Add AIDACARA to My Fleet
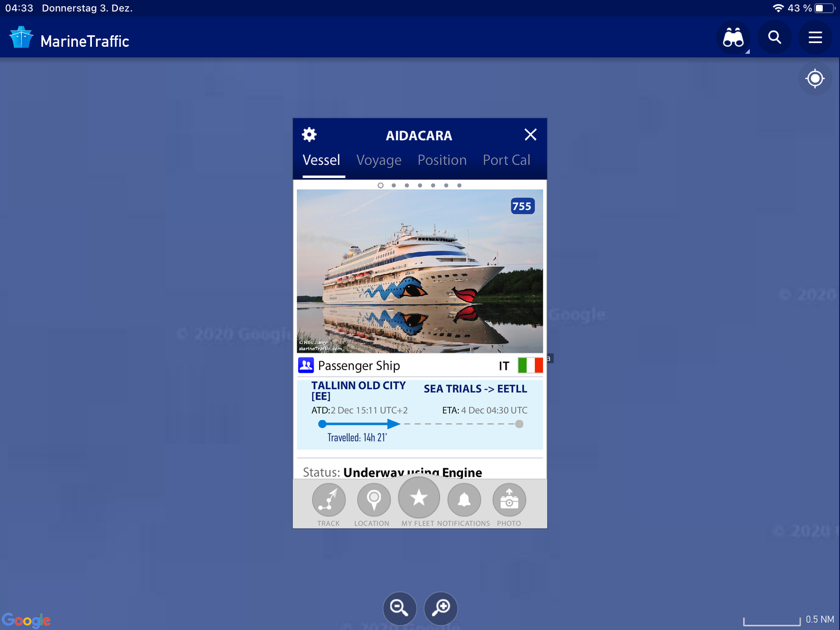 coord(418,498)
